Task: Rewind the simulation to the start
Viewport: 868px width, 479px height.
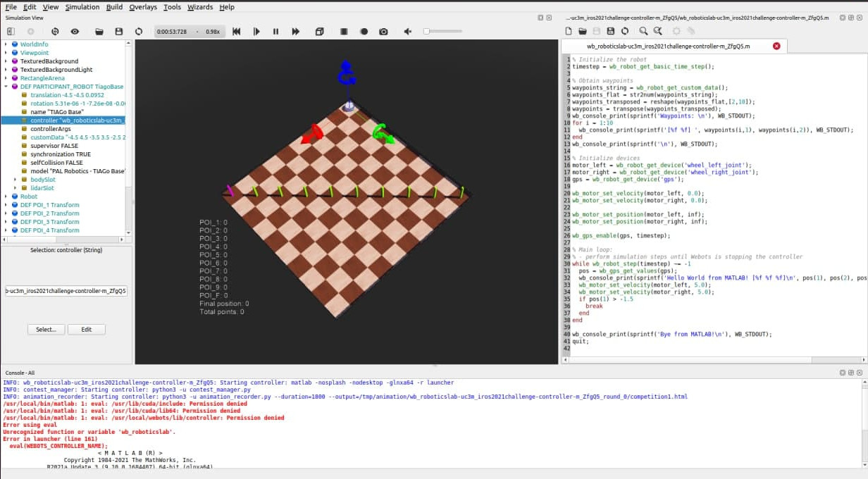Action: pos(237,31)
